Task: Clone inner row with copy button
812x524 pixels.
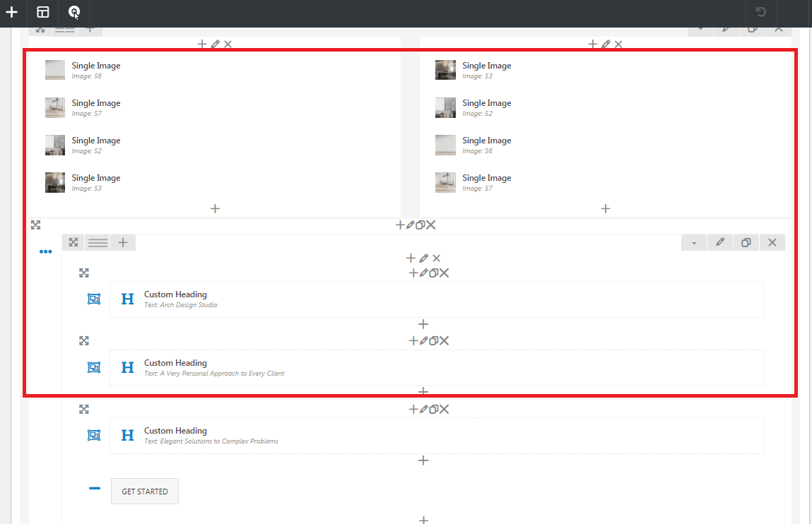Action: 746,243
